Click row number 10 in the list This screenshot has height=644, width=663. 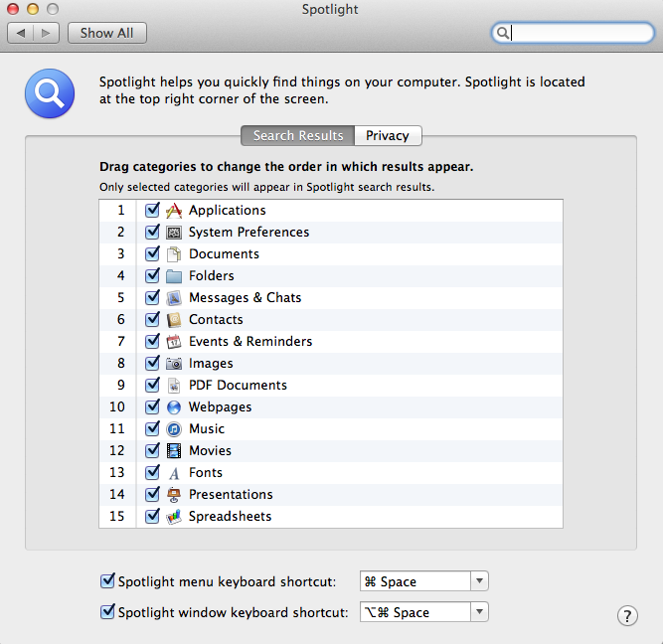click(x=117, y=406)
